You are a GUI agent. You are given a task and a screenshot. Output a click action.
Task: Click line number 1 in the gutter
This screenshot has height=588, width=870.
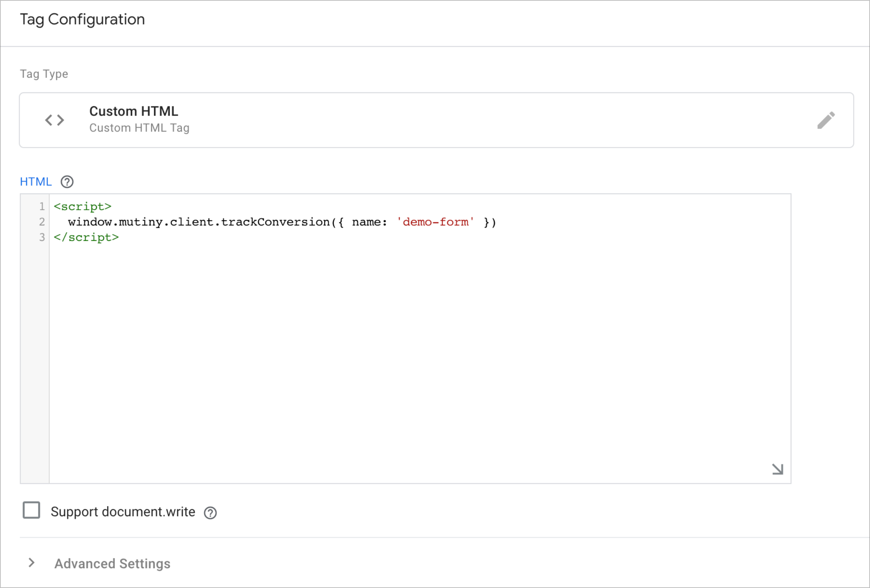pos(42,206)
